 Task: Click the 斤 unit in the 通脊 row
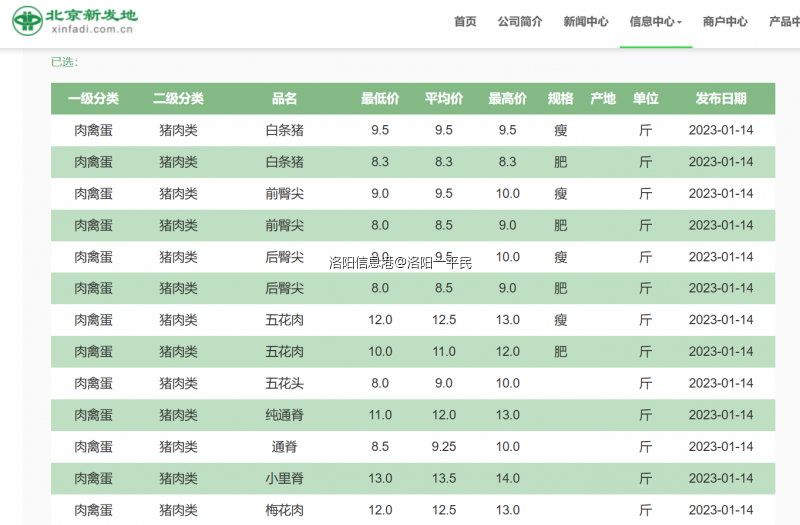645,447
